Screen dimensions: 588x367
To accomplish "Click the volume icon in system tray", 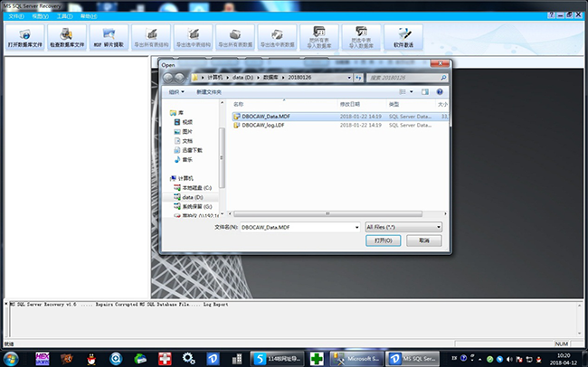I will pos(509,359).
